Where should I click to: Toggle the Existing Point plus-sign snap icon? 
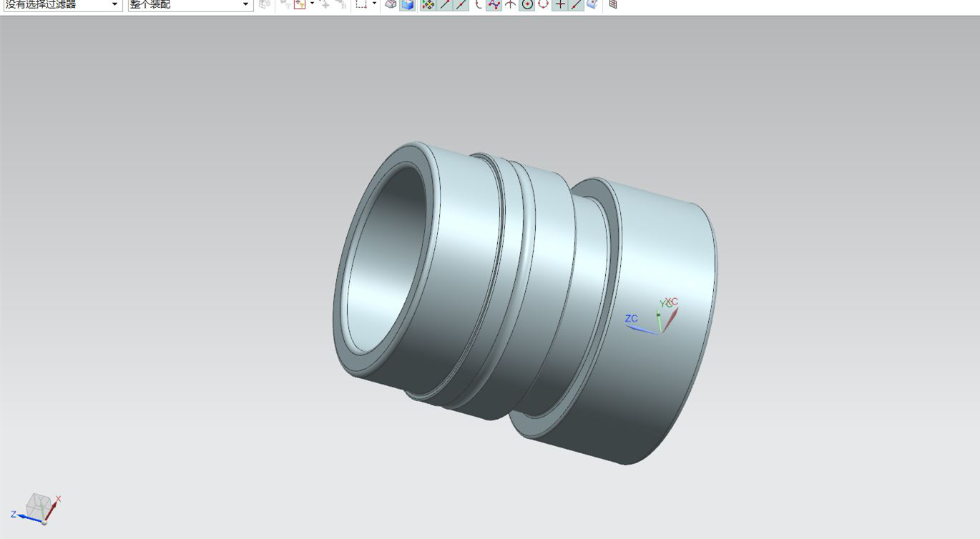(x=559, y=4)
